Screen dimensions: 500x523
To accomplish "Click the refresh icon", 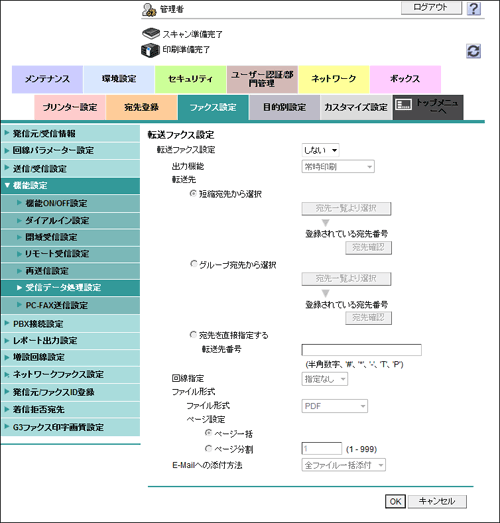I will [473, 51].
